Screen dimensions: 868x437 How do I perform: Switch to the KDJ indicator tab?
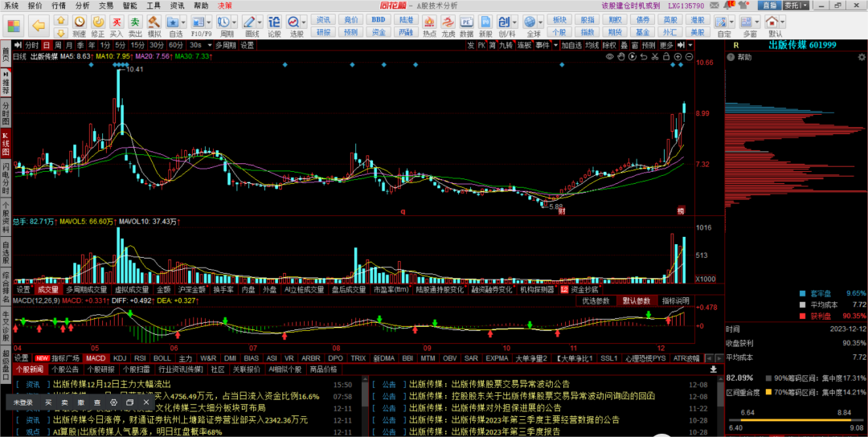pyautogui.click(x=120, y=358)
